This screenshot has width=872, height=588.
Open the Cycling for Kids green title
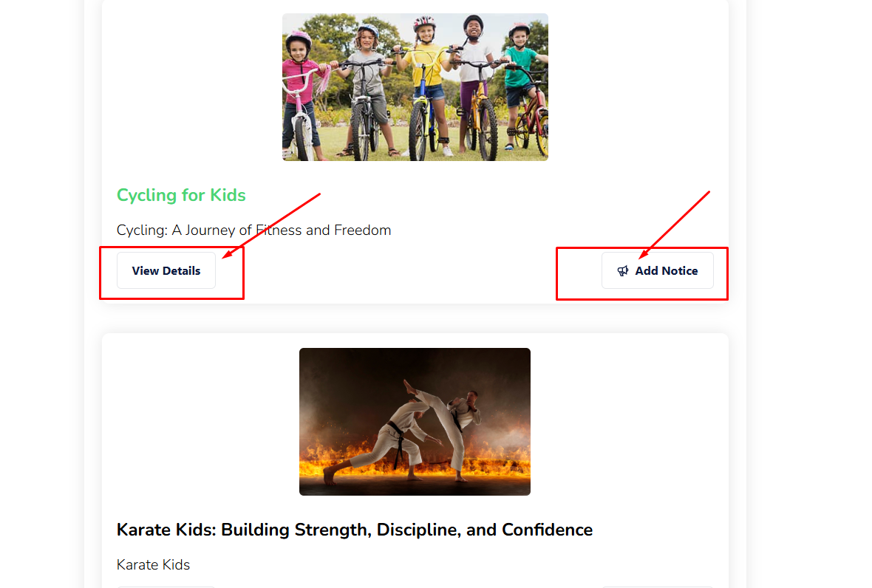(181, 195)
